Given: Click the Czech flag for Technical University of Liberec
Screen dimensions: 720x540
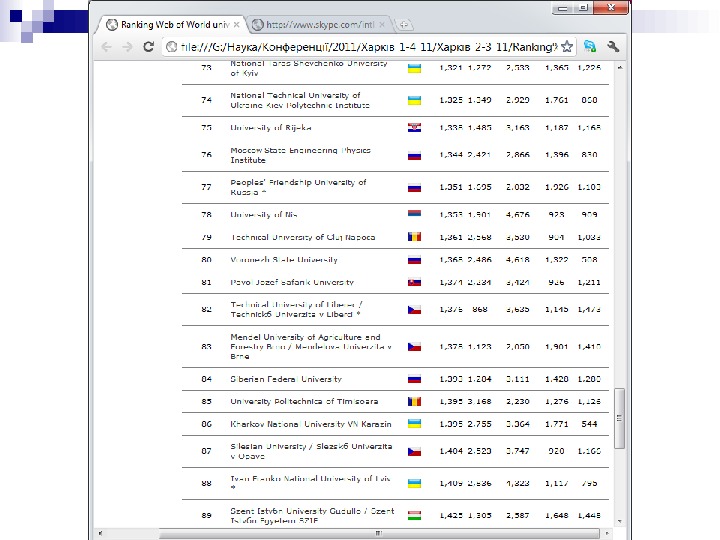Looking at the screenshot, I should [414, 309].
